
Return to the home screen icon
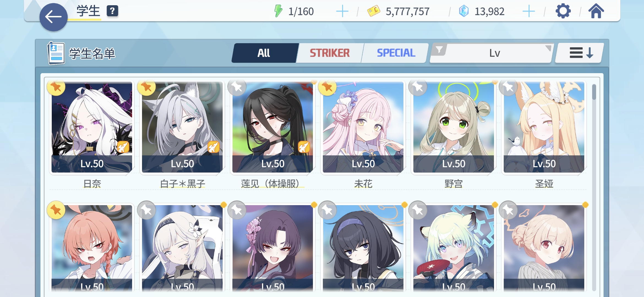596,11
